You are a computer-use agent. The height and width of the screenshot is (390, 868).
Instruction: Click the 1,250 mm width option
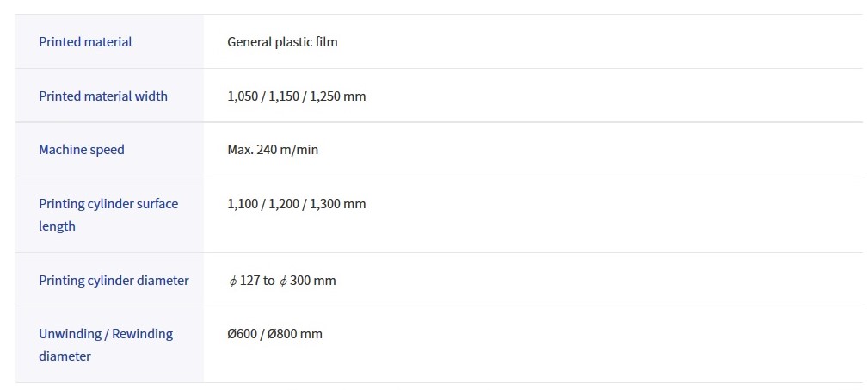tap(336, 96)
